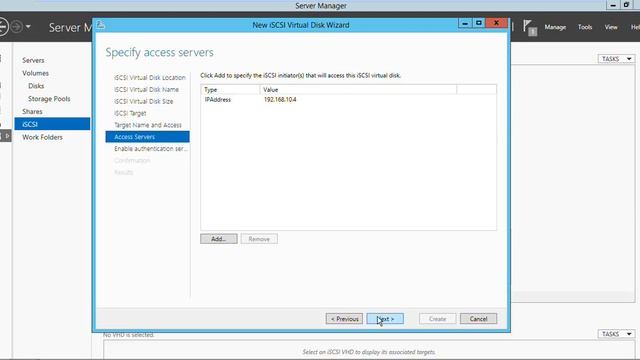
Task: Open the upper TASKS dropdown
Action: coord(616,59)
